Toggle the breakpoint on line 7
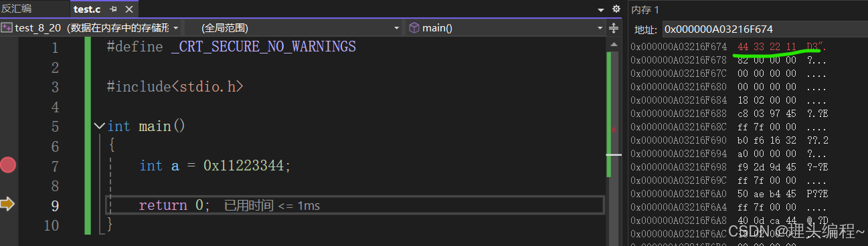Image resolution: width=868 pixels, height=246 pixels. coord(8,165)
